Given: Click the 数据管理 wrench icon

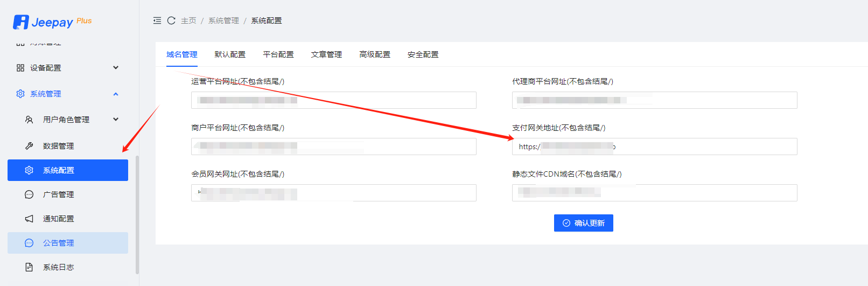Looking at the screenshot, I should click(x=29, y=146).
